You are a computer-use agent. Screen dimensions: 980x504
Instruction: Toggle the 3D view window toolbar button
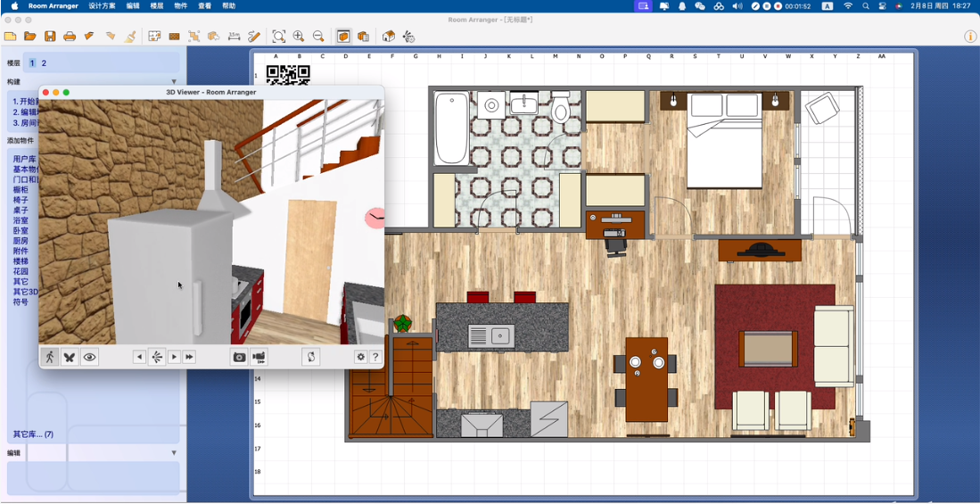343,37
